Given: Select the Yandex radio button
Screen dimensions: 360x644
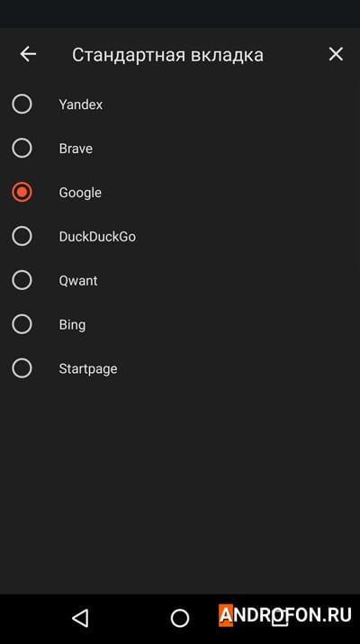Looking at the screenshot, I should pyautogui.click(x=22, y=104).
